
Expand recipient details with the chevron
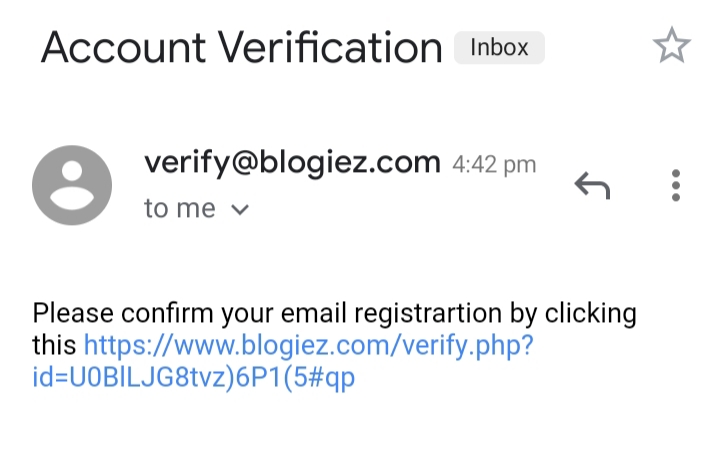[240, 210]
